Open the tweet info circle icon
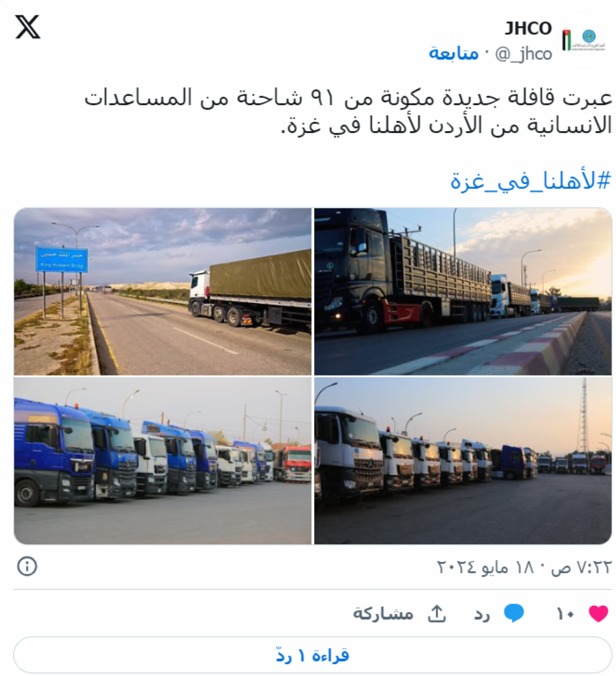This screenshot has width=616, height=676. (x=27, y=566)
